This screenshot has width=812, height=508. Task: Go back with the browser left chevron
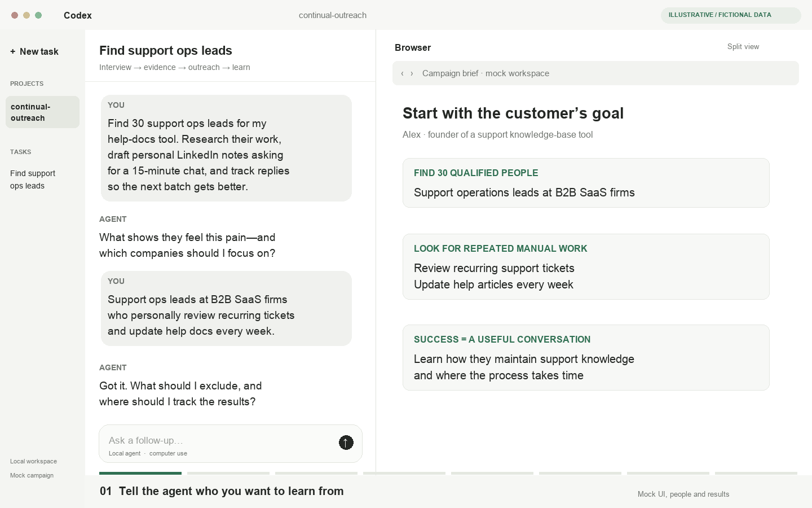click(402, 73)
